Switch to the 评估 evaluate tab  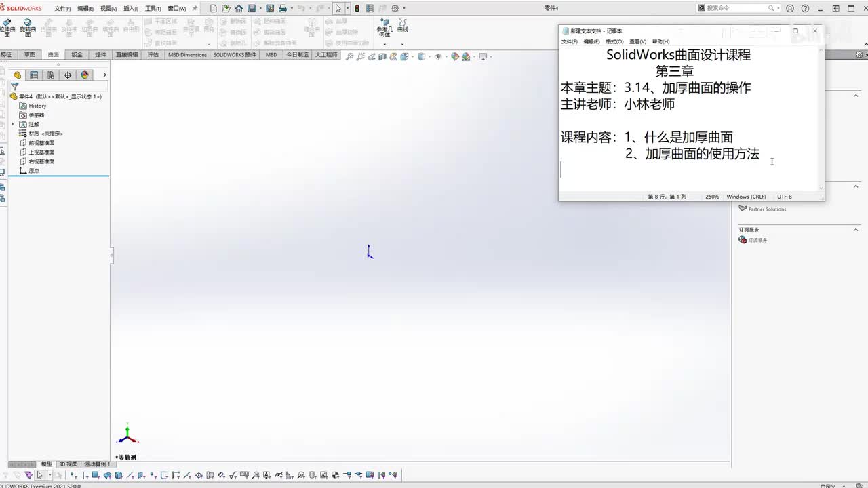[153, 55]
